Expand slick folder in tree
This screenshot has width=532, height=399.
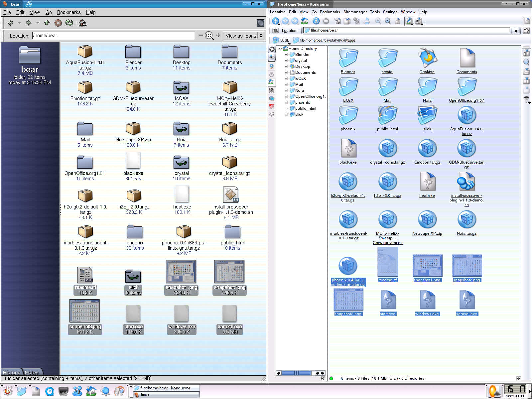point(286,114)
